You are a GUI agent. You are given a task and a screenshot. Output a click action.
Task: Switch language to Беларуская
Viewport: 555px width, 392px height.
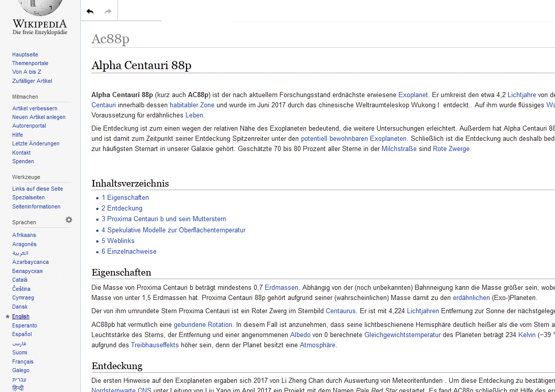pyautogui.click(x=27, y=271)
